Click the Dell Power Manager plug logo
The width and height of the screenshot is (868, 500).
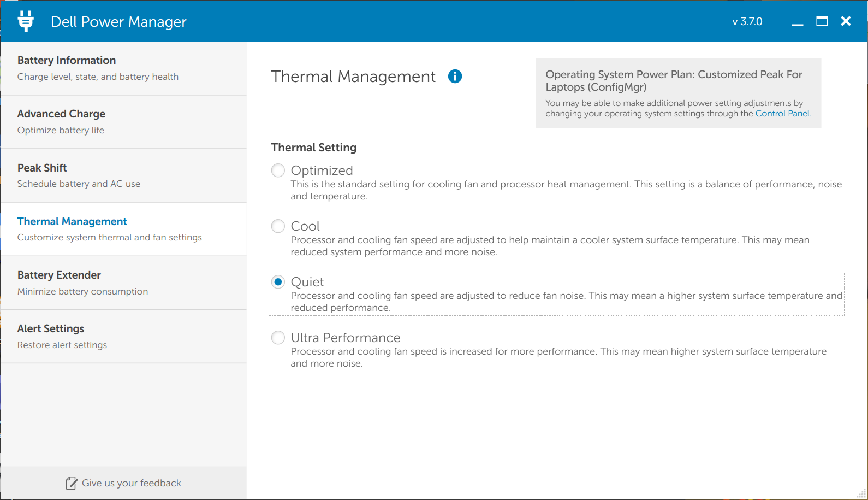click(x=26, y=21)
